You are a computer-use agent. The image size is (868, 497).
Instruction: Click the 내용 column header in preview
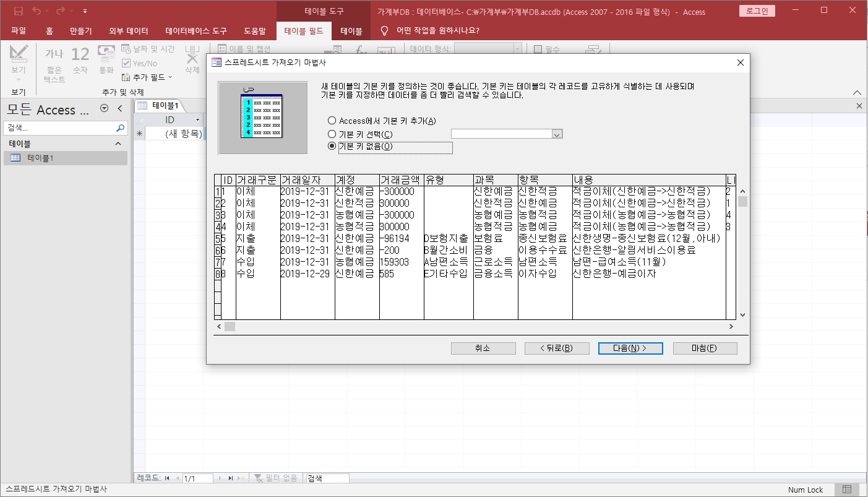click(648, 180)
